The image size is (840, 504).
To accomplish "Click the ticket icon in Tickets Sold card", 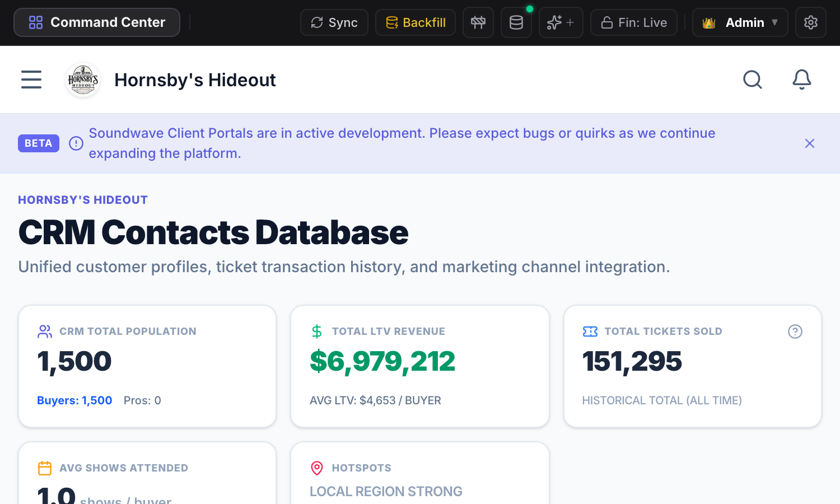I will [x=590, y=332].
